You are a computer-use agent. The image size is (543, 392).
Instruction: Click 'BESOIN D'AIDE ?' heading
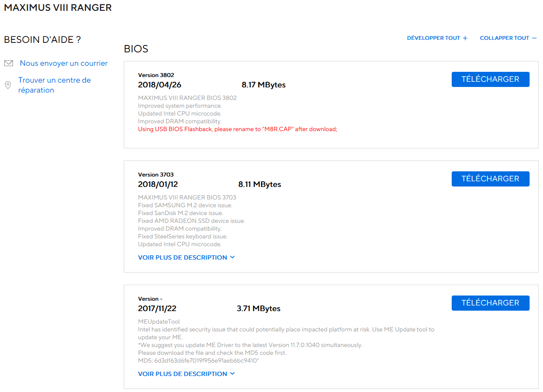(x=42, y=40)
